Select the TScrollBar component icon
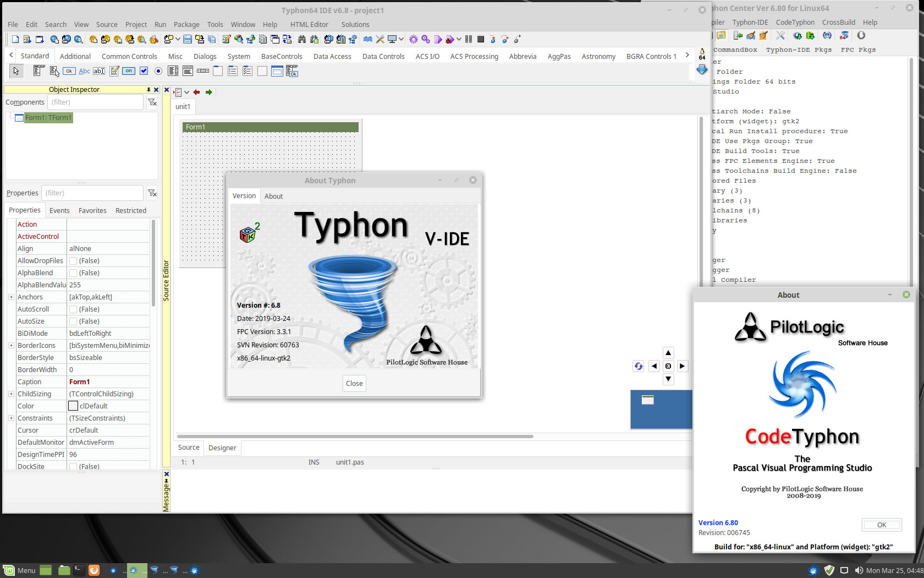This screenshot has height=578, width=924. [x=203, y=70]
